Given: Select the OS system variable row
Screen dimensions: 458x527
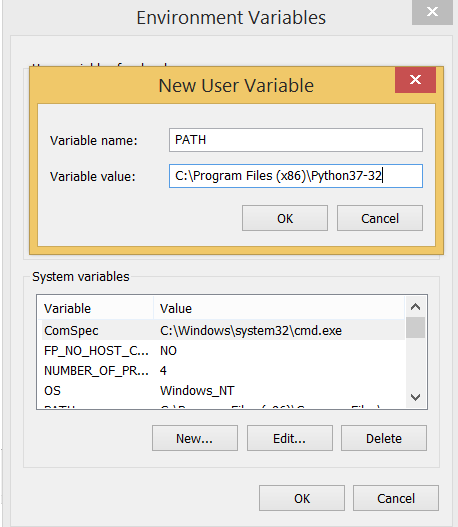Looking at the screenshot, I should 221,391.
